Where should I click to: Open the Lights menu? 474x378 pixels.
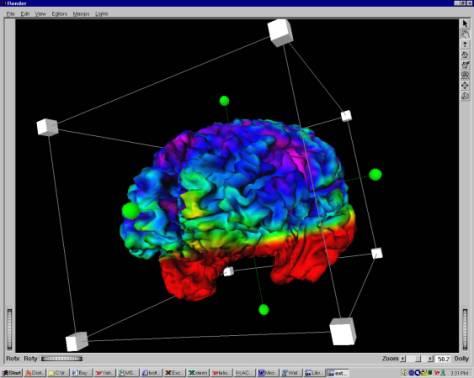coord(101,14)
